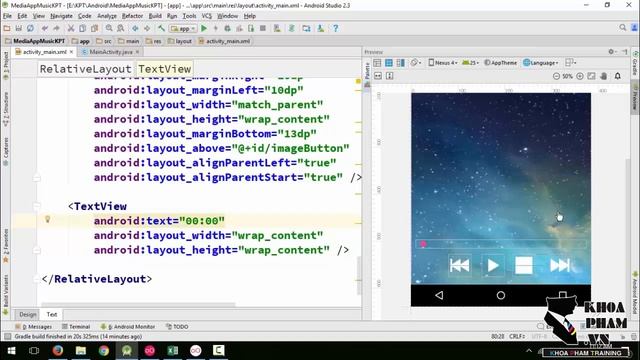This screenshot has width=640, height=360.
Task: Switch to the Text tab
Action: (52, 314)
